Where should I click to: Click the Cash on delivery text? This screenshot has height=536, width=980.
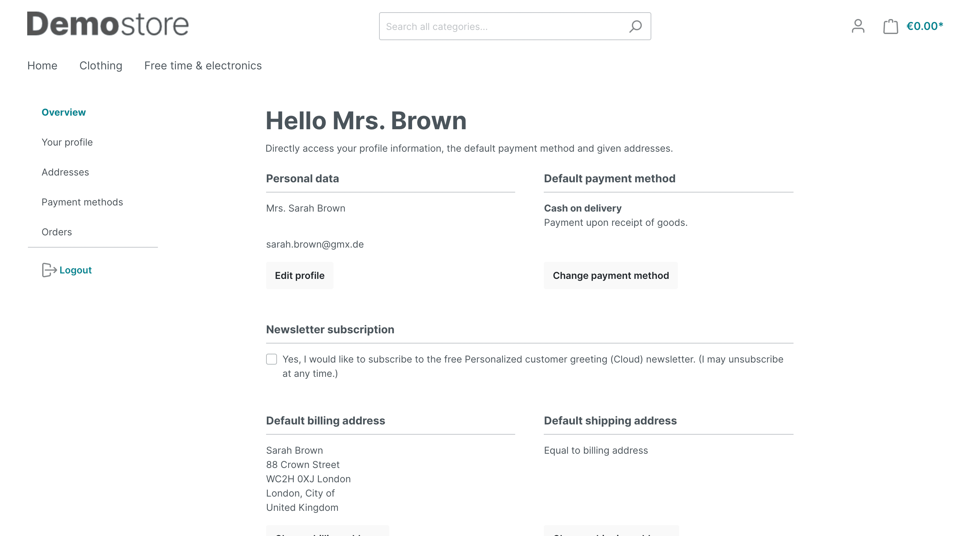[x=583, y=208]
